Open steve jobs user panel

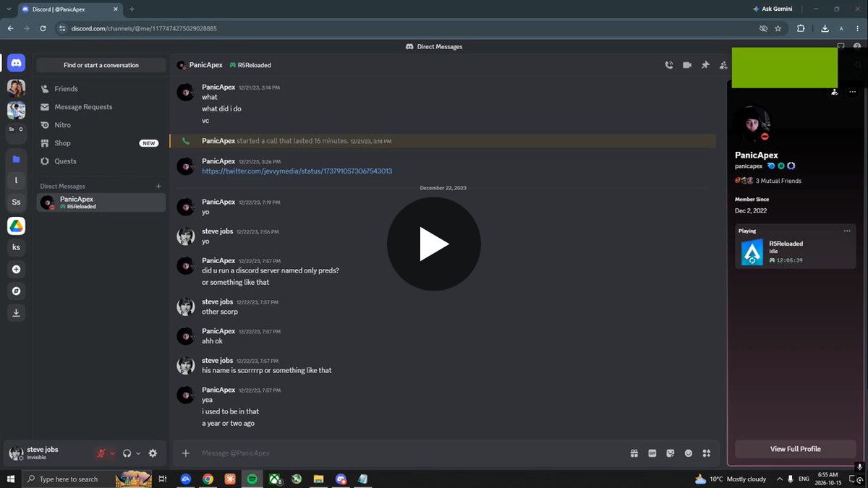[x=49, y=453]
